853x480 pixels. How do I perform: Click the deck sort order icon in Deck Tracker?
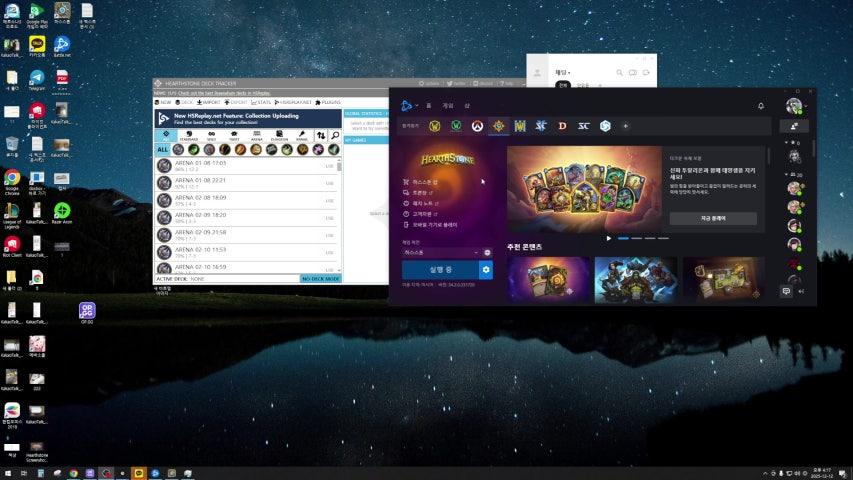pos(321,135)
